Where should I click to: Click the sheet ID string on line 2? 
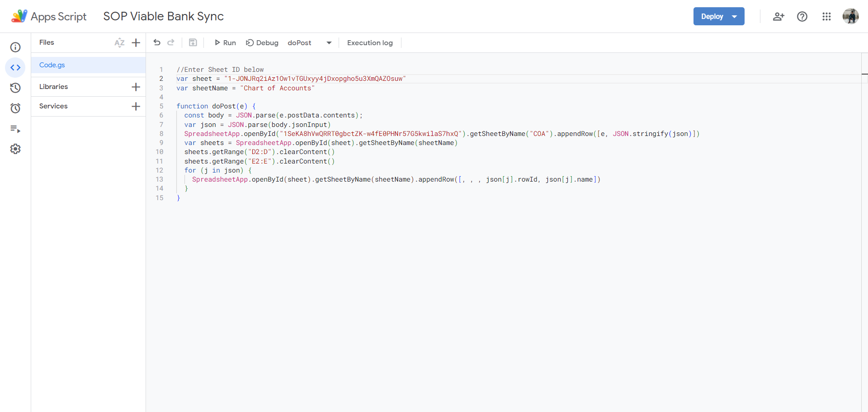coord(315,79)
